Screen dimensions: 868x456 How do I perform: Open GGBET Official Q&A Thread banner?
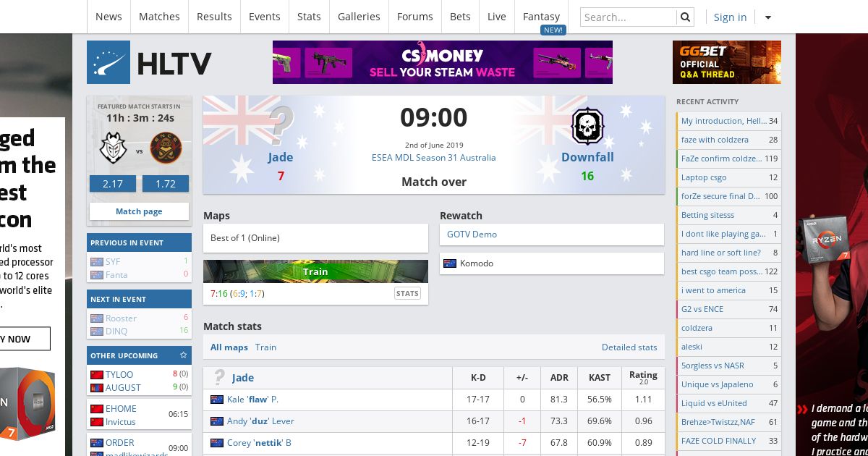(727, 62)
